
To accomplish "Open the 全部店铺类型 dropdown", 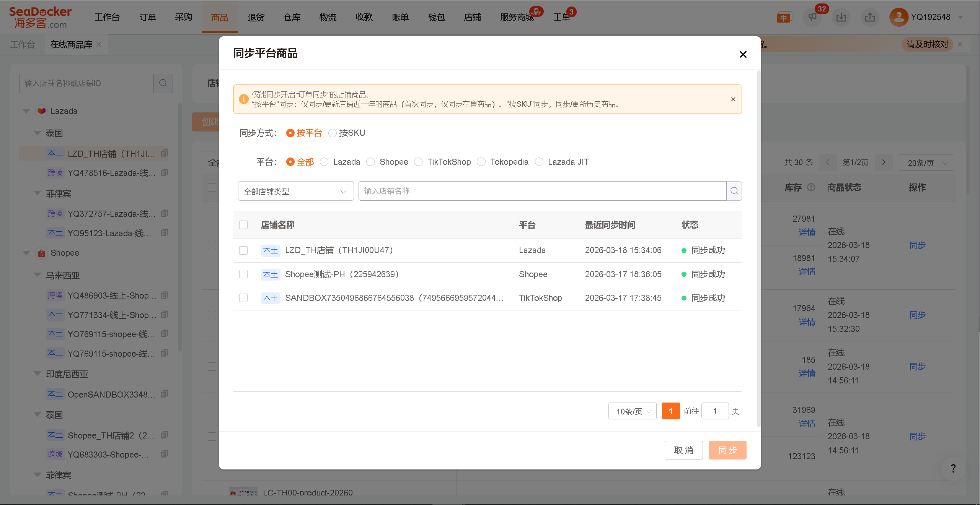I will click(295, 191).
